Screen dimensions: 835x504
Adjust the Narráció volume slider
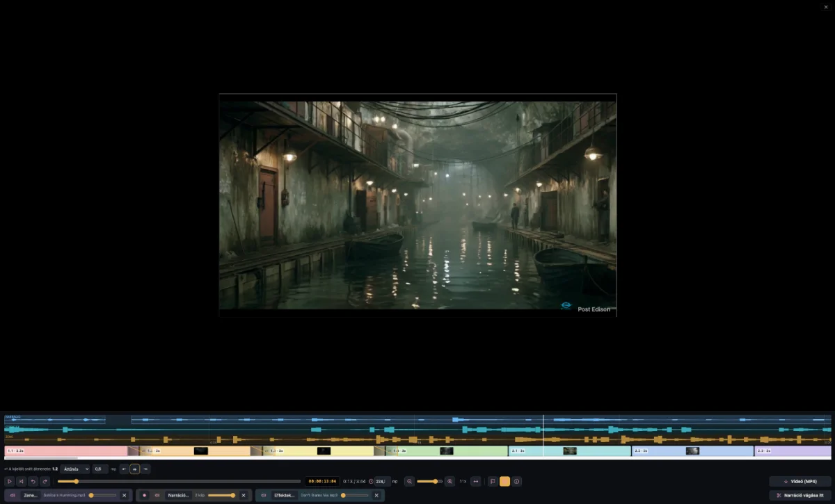222,496
